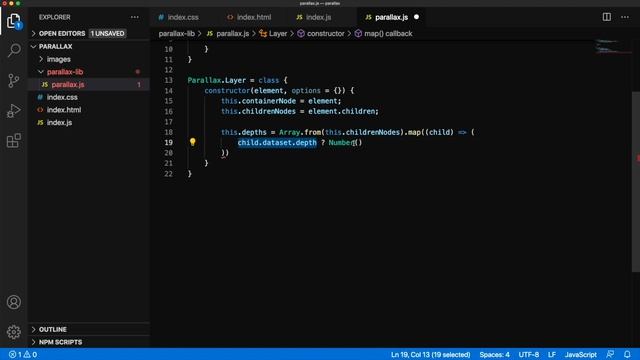Click the unsaved dot on parallax.js tab
The height and width of the screenshot is (360, 640).
click(416, 17)
